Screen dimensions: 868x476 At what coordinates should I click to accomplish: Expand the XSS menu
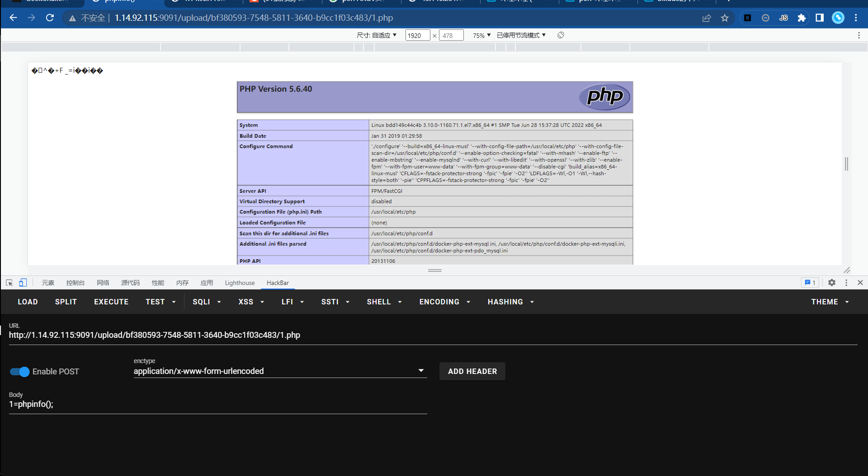coord(251,302)
